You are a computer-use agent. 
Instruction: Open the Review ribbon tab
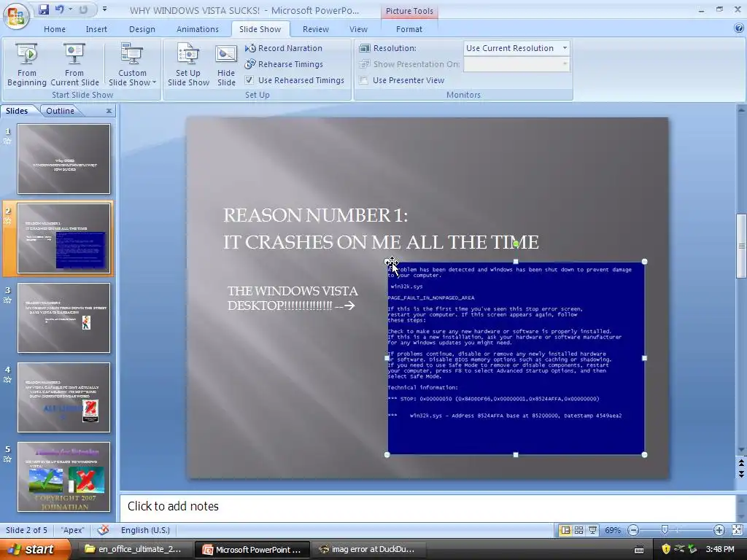(x=315, y=29)
